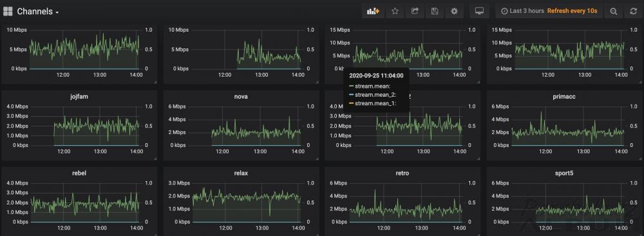
Task: Click resize handle of jojfam panel
Action: 155,158
